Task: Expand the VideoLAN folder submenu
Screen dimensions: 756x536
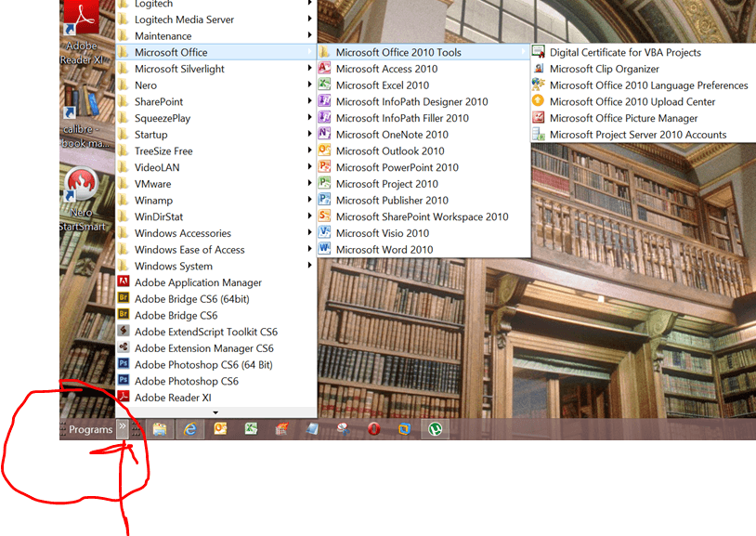Action: (156, 167)
